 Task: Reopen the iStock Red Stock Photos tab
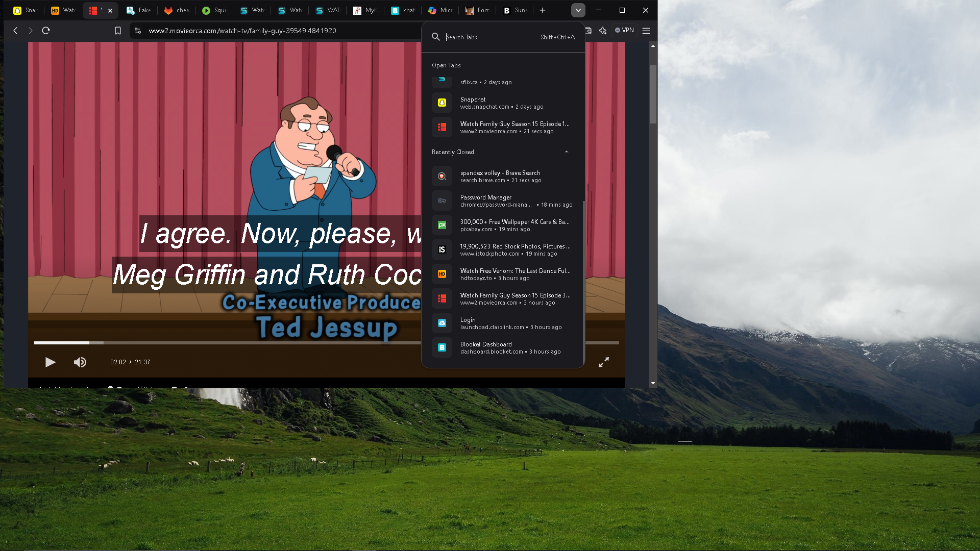click(x=503, y=250)
